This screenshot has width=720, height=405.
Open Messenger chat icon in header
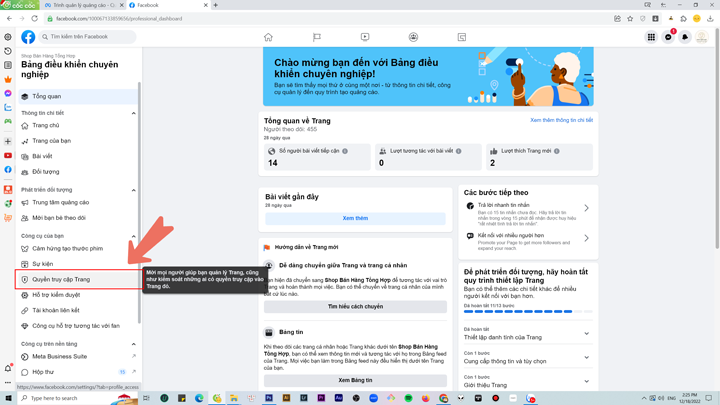[668, 37]
